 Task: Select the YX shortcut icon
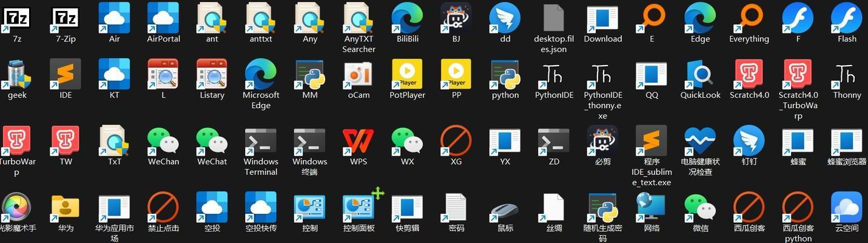[505, 141]
